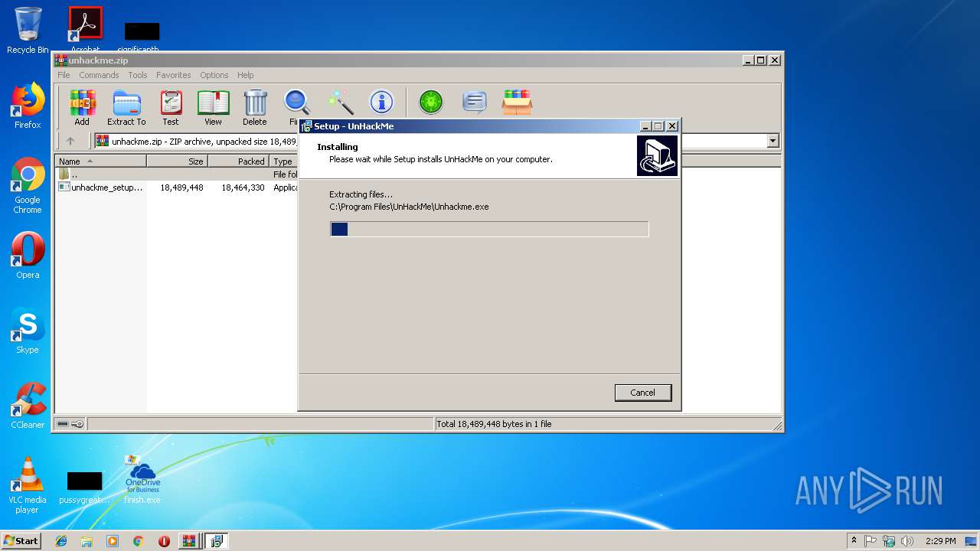
Task: Select the parent folder '..' row
Action: [x=178, y=174]
